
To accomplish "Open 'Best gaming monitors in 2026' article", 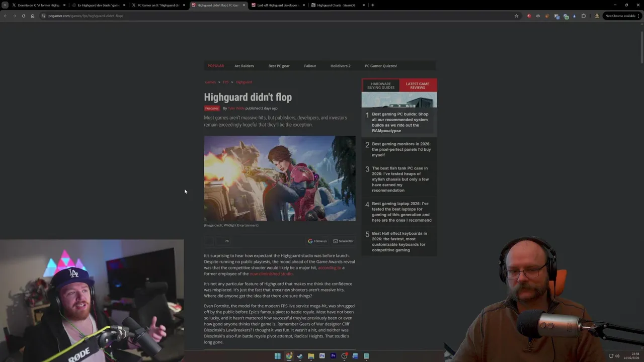I will point(401,149).
